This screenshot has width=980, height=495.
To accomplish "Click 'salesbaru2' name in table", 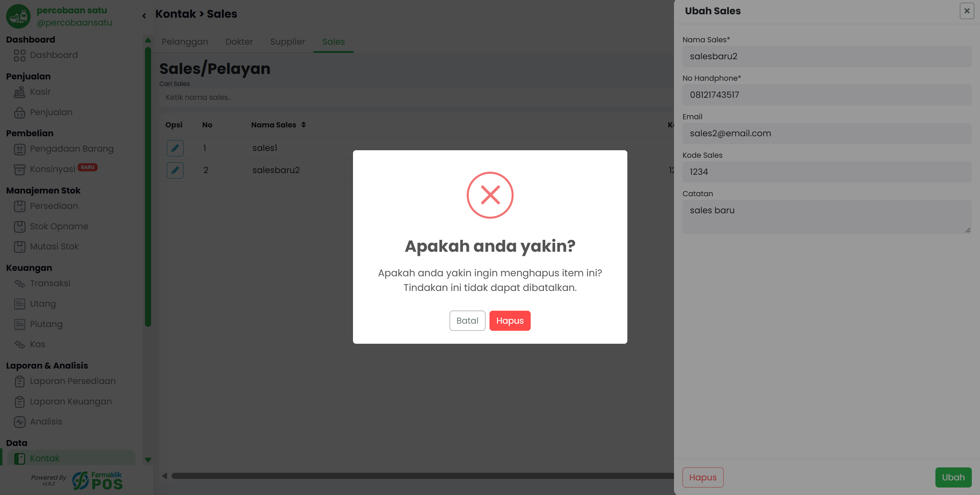I will 276,170.
